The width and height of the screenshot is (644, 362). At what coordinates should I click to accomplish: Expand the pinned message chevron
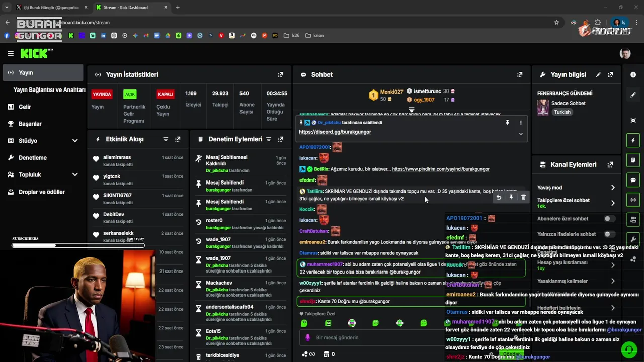pyautogui.click(x=521, y=134)
